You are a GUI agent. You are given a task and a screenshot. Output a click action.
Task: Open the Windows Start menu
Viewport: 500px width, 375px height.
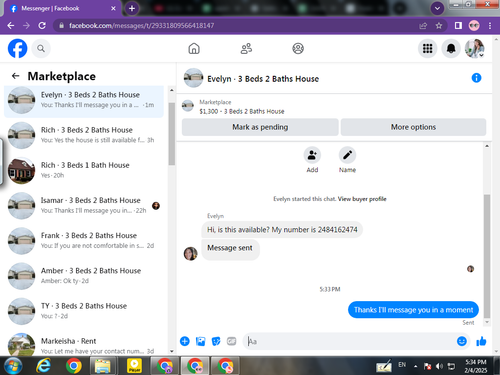click(x=13, y=366)
